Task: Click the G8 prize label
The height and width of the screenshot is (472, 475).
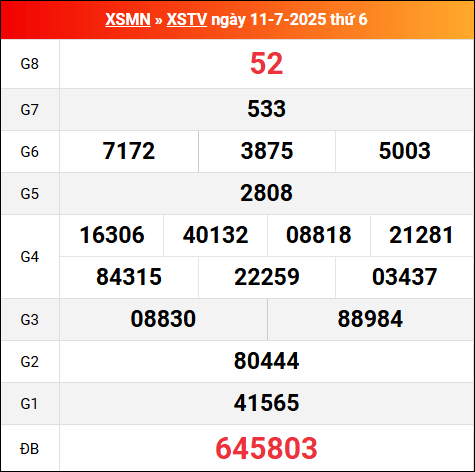Action: click(30, 64)
